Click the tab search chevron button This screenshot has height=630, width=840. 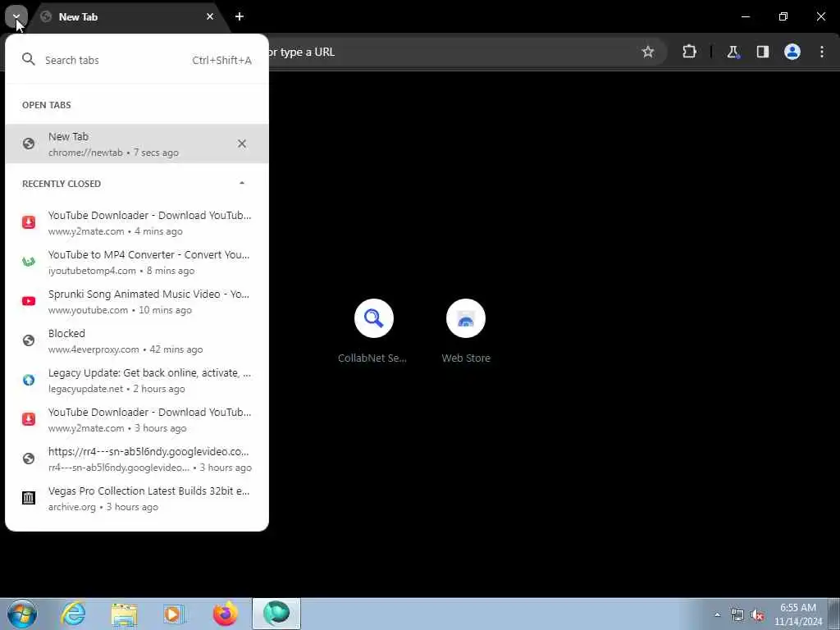click(x=16, y=16)
